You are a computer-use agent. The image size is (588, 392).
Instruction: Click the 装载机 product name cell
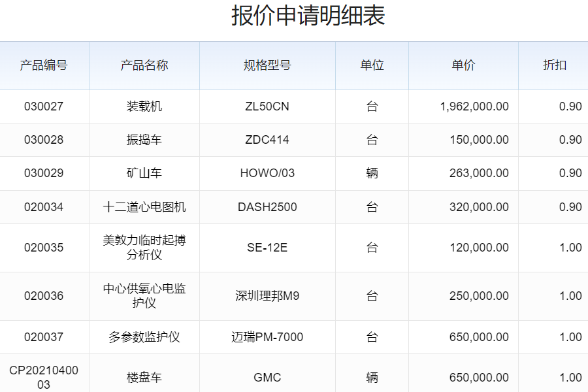(x=144, y=106)
